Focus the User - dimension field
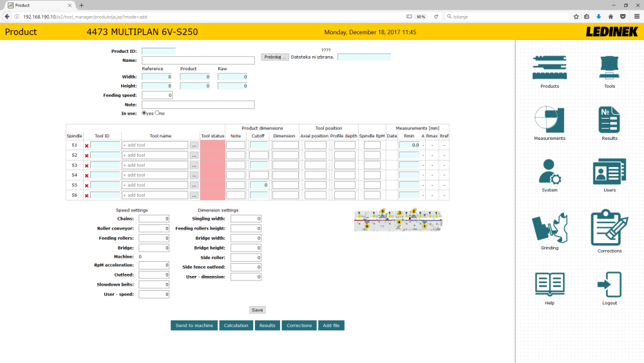 (245, 277)
